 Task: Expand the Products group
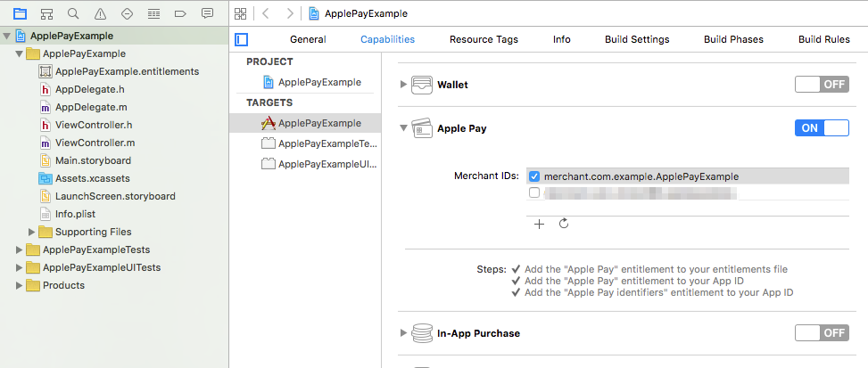20,286
